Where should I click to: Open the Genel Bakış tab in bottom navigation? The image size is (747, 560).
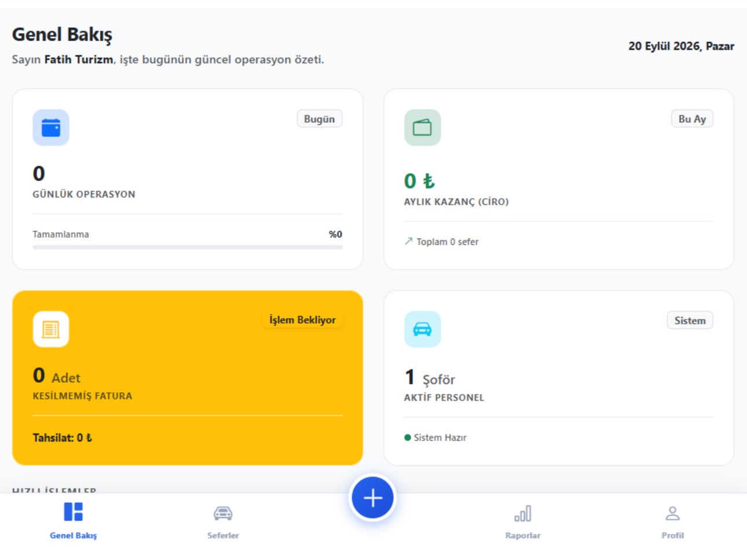click(74, 520)
